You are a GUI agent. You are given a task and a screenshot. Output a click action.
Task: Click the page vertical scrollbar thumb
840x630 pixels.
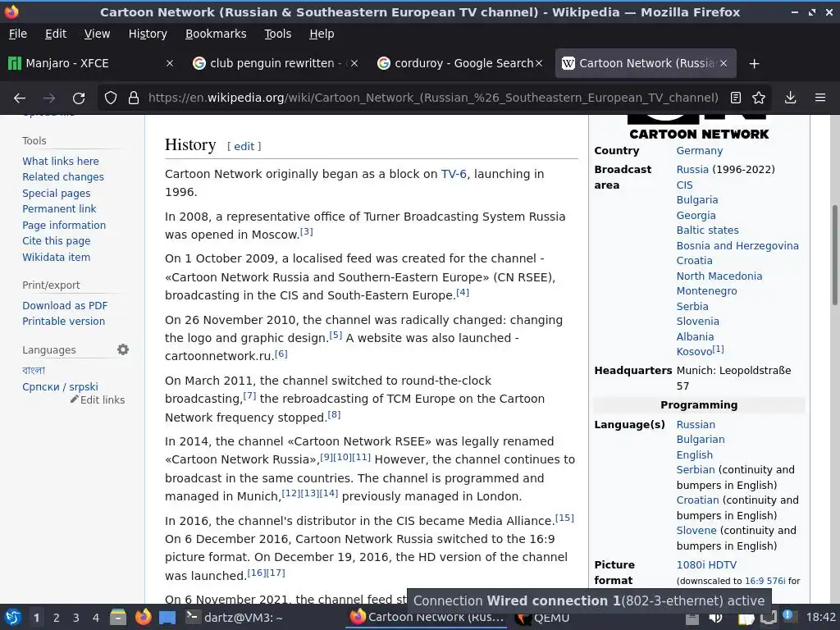click(834, 255)
